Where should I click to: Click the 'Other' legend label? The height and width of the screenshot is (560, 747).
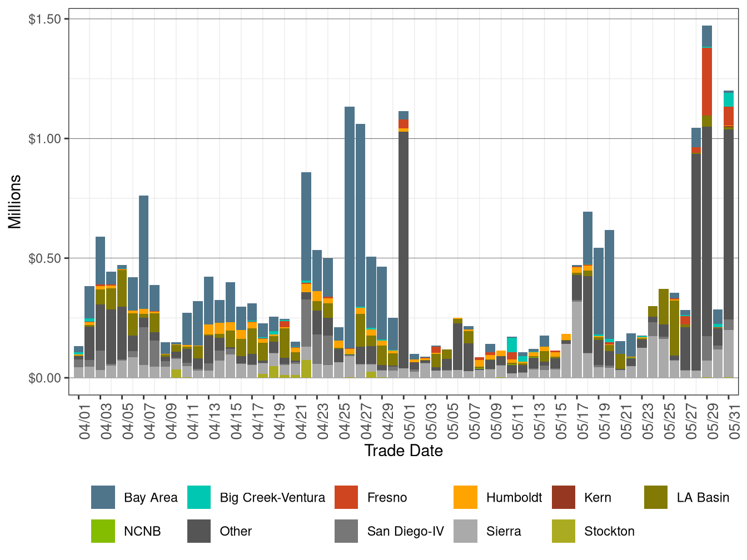tap(236, 532)
